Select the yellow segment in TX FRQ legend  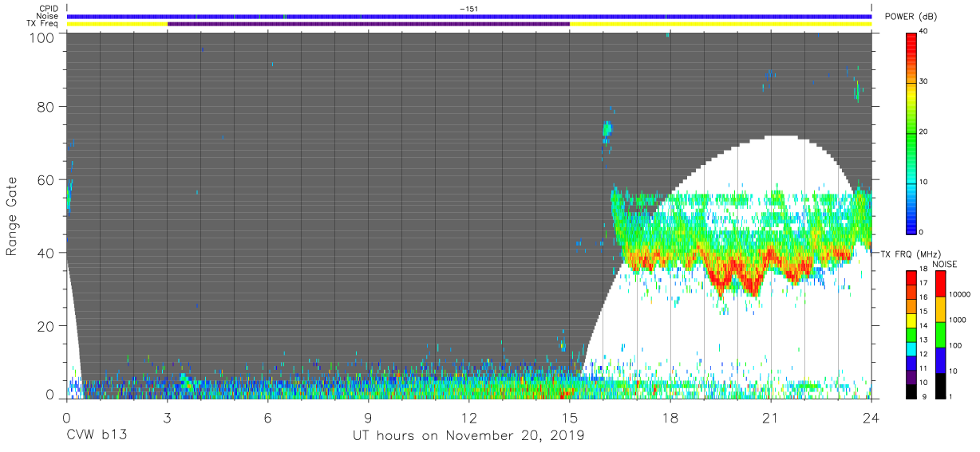point(911,320)
